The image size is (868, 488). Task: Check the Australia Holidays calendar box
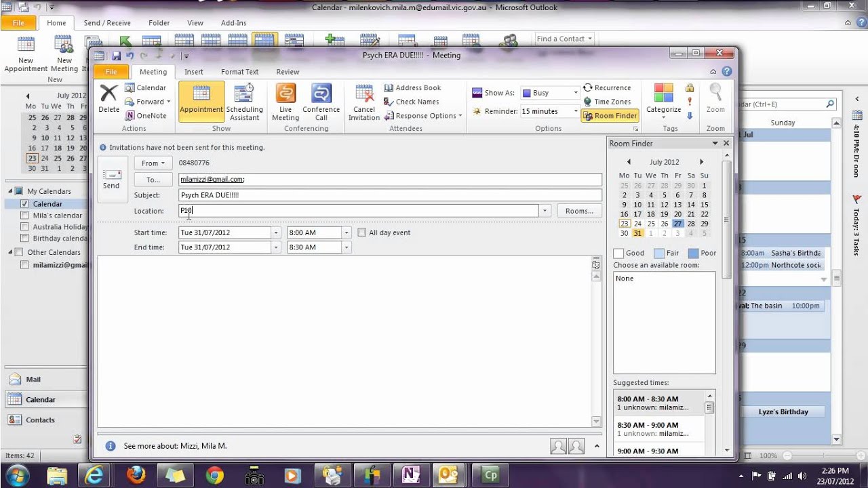pyautogui.click(x=24, y=227)
